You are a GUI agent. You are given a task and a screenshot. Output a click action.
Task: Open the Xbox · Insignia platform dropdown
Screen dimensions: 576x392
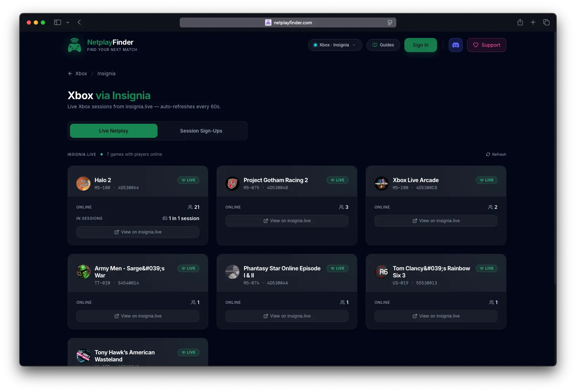point(335,45)
